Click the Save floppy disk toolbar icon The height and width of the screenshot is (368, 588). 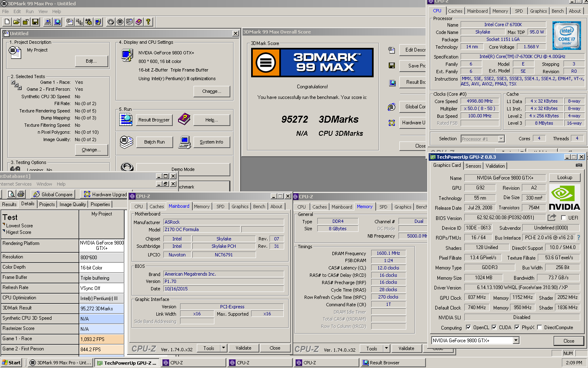35,22
